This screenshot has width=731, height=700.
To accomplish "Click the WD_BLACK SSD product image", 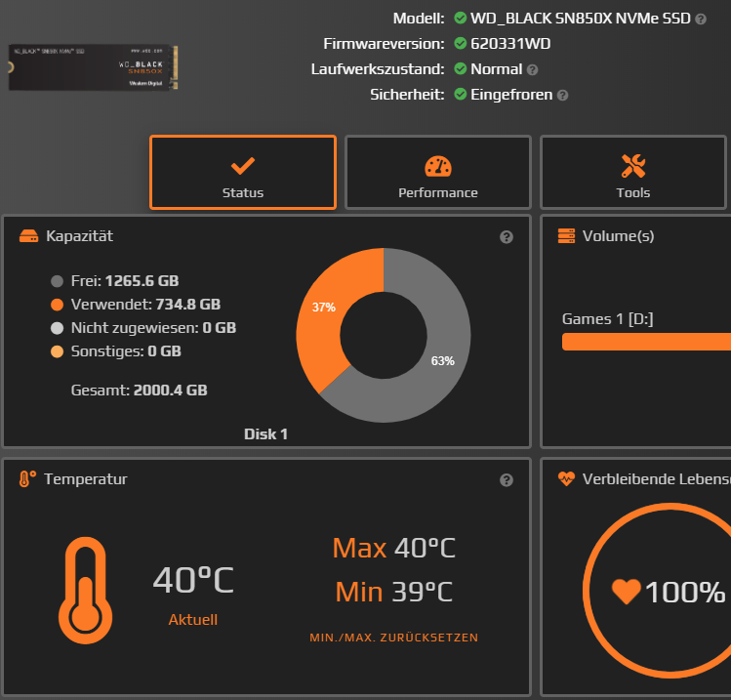I will pyautogui.click(x=94, y=67).
